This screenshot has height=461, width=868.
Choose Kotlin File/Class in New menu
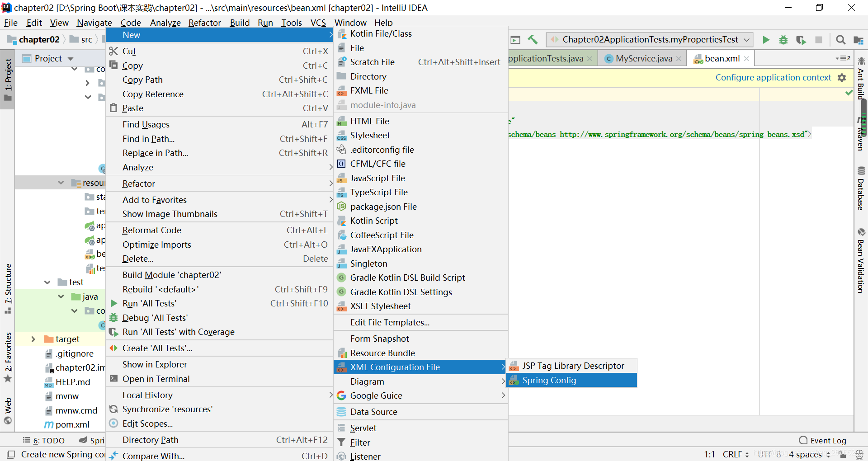point(420,34)
